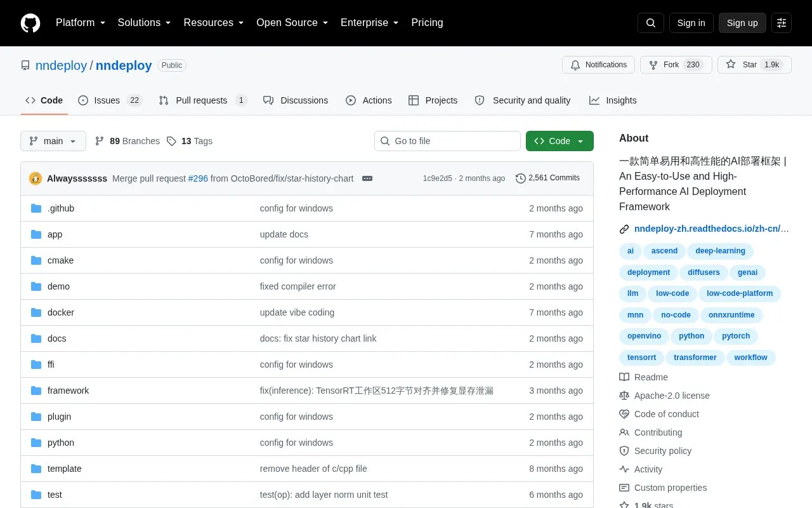Click the Security policy shield icon
Image resolution: width=812 pixels, height=508 pixels.
point(624,451)
